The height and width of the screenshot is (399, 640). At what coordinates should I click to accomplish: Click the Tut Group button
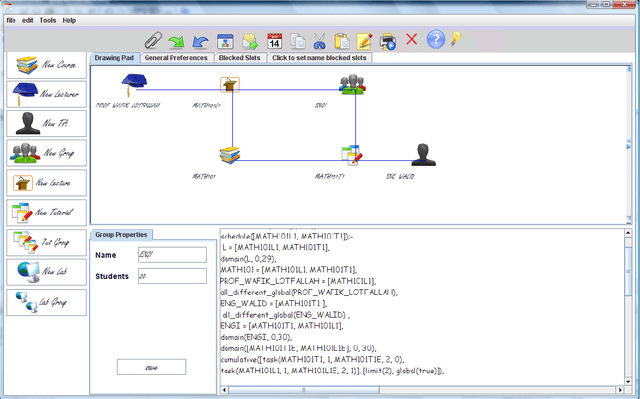(x=47, y=242)
